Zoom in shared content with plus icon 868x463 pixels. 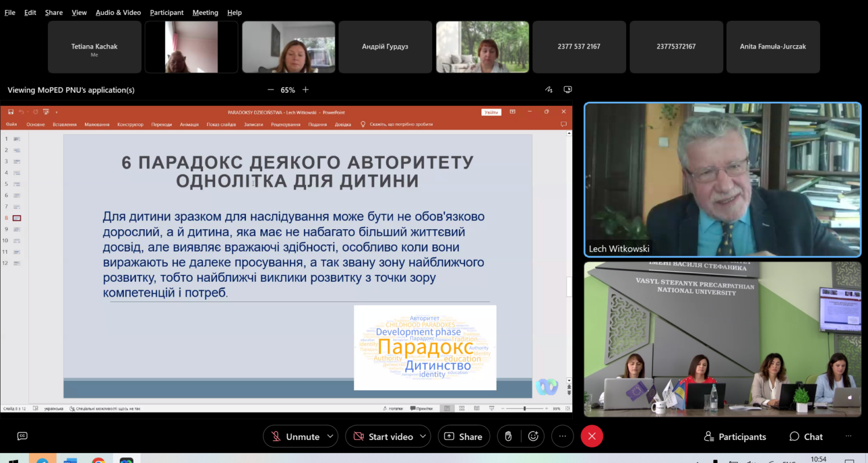pyautogui.click(x=306, y=90)
